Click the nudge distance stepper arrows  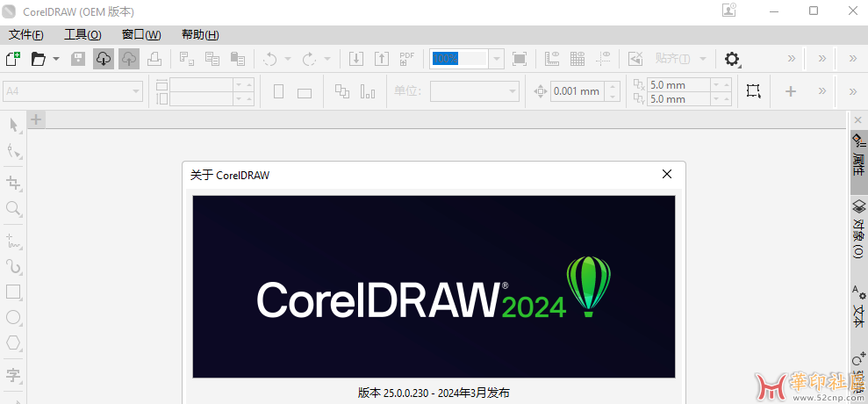613,91
